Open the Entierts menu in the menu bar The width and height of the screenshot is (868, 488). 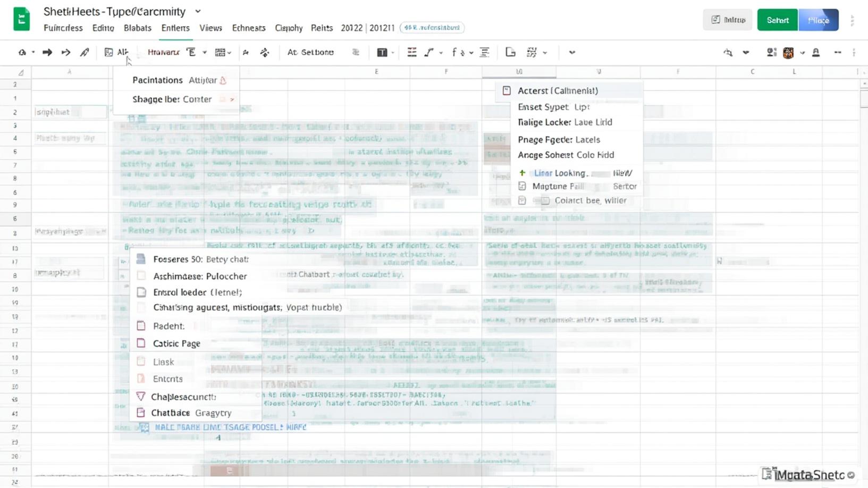tap(175, 28)
